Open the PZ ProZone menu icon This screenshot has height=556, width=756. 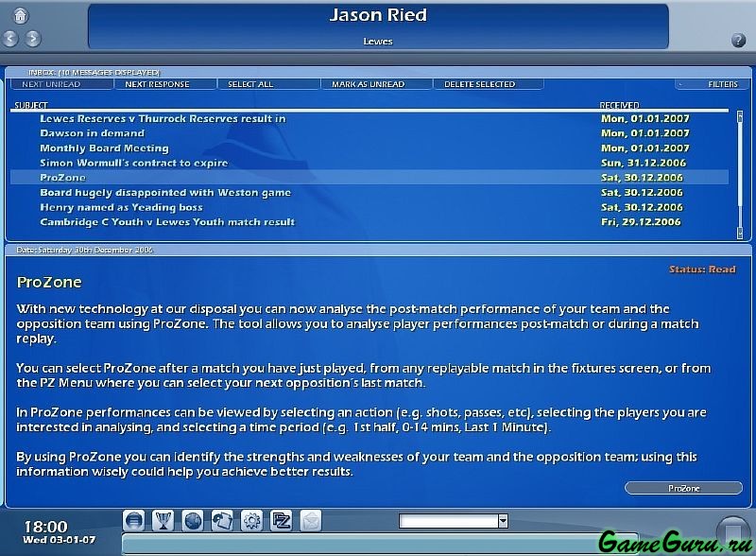point(281,521)
